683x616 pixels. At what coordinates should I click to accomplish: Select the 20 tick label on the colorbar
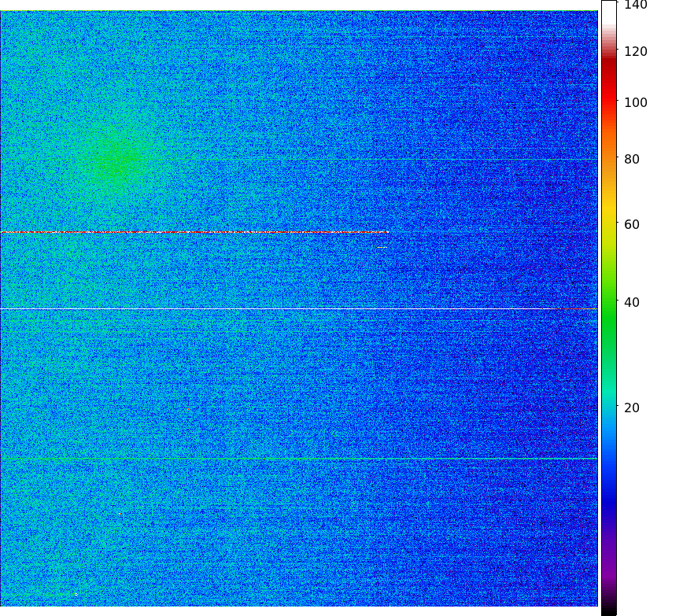tap(631, 408)
